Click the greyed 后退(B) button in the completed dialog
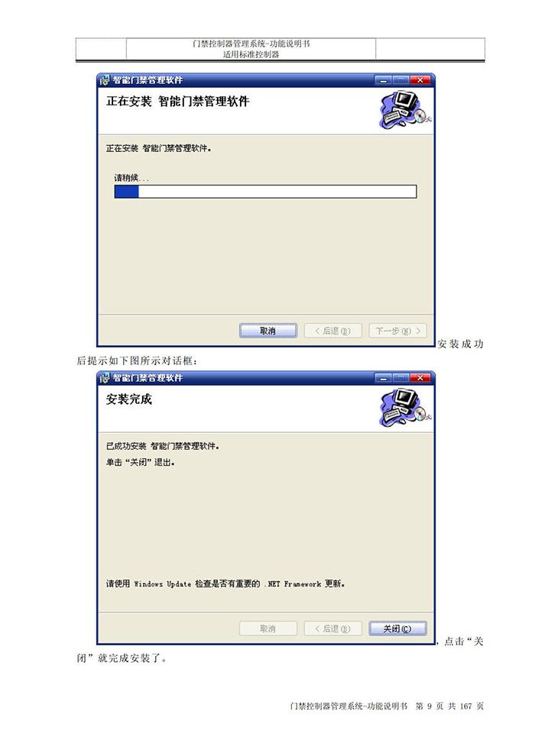 click(333, 628)
